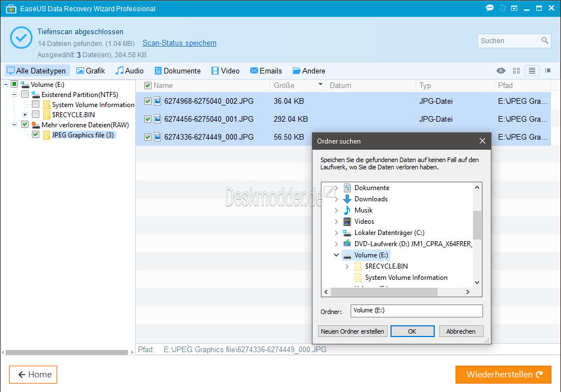Confirm with OK button in dialog
The width and height of the screenshot is (561, 392).
click(x=412, y=331)
